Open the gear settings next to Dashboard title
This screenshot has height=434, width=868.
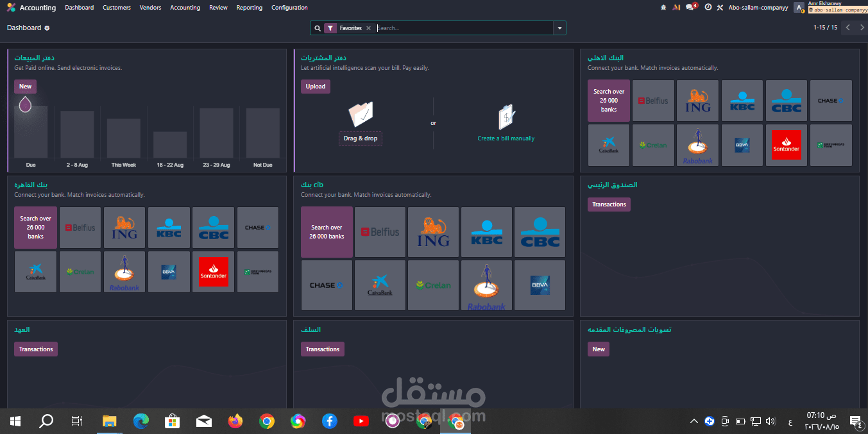[47, 28]
